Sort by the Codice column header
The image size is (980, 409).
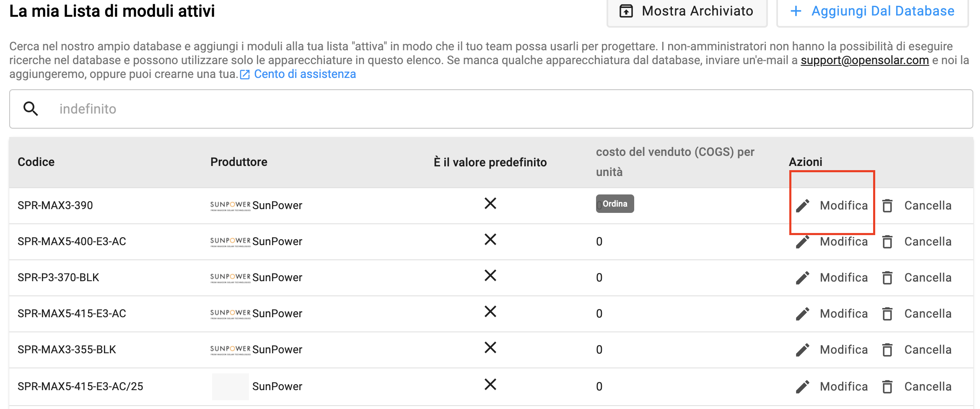36,162
